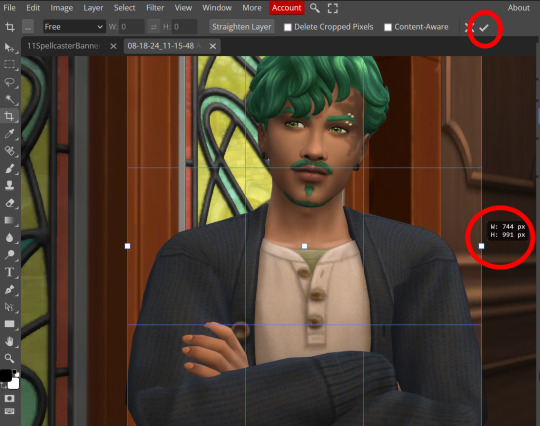540x426 pixels.
Task: Enable Delete Cropped Pixels checkbox
Action: [288, 27]
